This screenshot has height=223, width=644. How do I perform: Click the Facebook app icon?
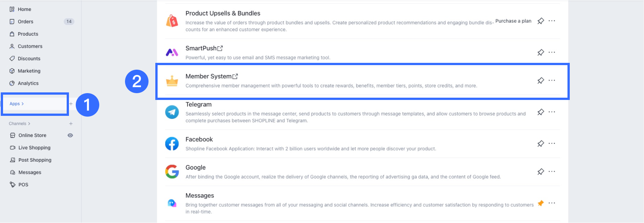[172, 144]
